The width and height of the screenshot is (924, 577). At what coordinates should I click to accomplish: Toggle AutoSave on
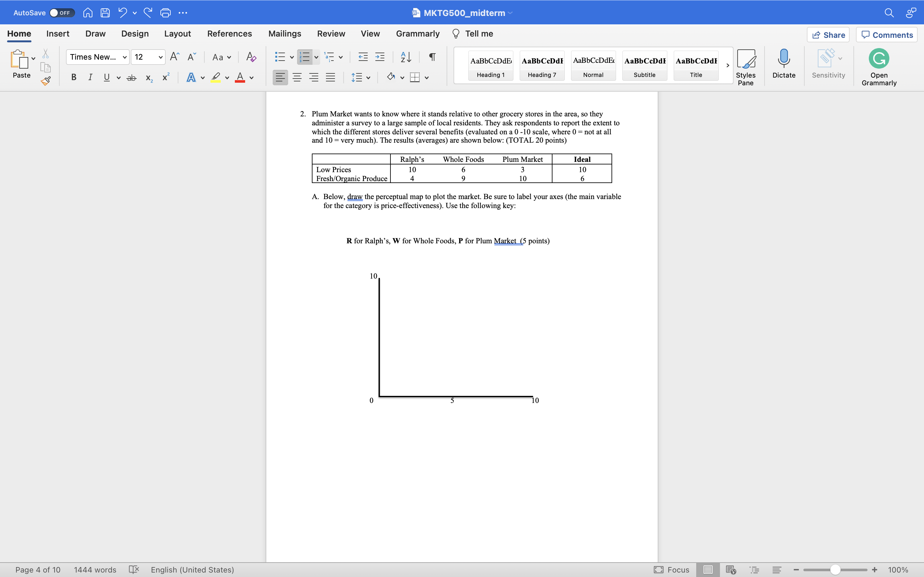62,13
